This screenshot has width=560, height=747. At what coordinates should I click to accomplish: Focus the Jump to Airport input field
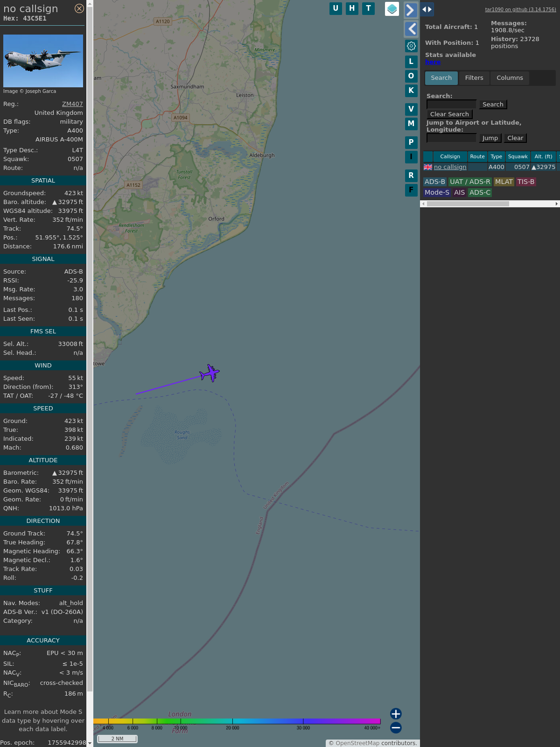pyautogui.click(x=451, y=138)
